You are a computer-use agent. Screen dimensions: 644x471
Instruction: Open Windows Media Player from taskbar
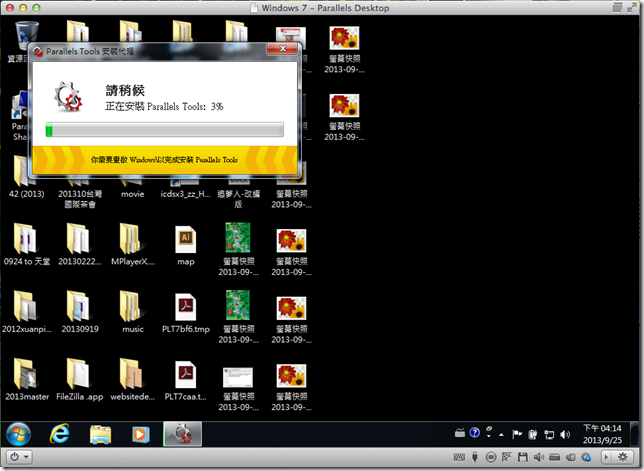(x=140, y=434)
